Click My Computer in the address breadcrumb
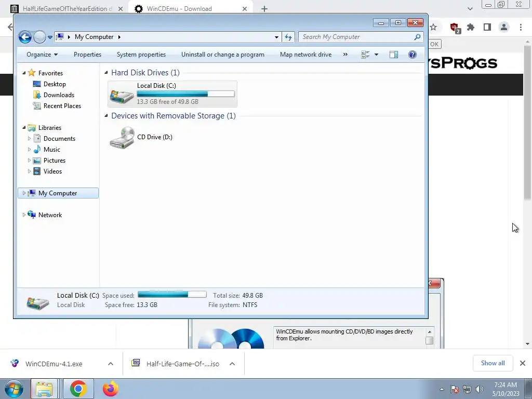The height and width of the screenshot is (399, 532). tap(94, 37)
